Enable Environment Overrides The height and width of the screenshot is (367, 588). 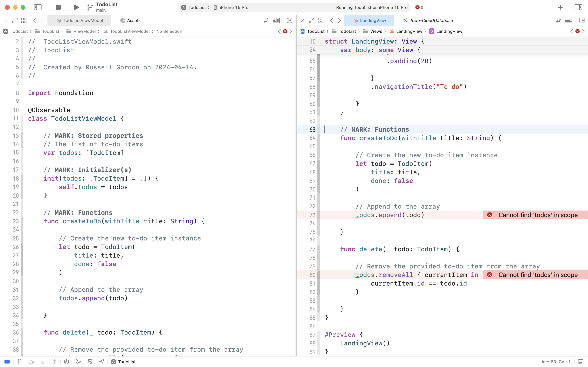point(90,362)
